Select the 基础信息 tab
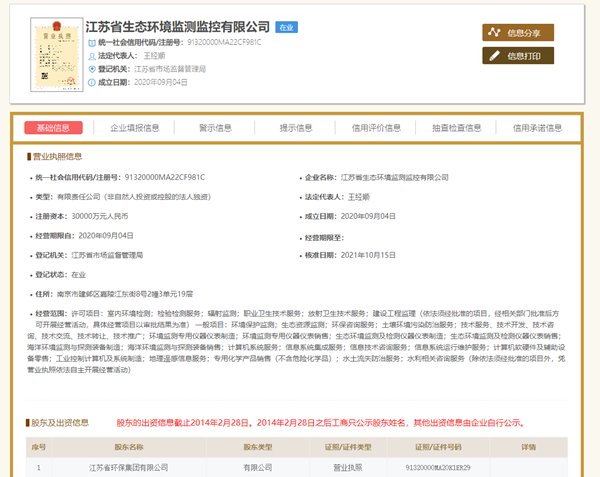The height and width of the screenshot is (477, 600). 54,128
